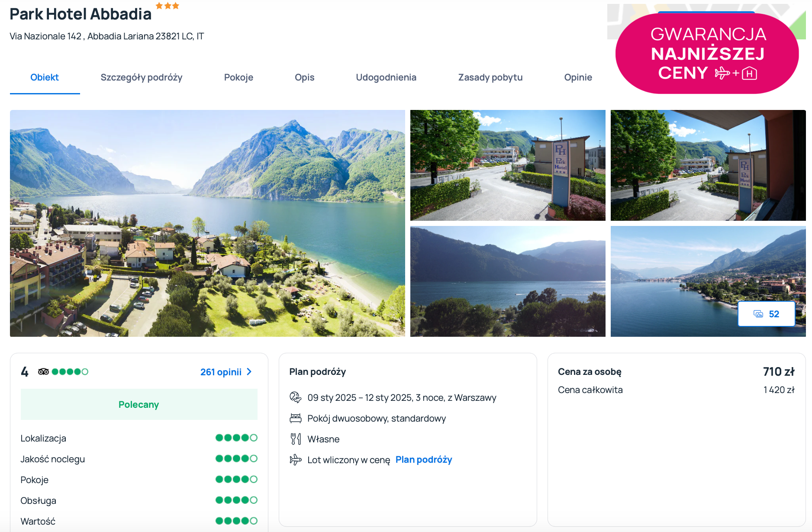Click the fork and knife meal icon
This screenshot has height=532, width=812.
pyautogui.click(x=296, y=439)
